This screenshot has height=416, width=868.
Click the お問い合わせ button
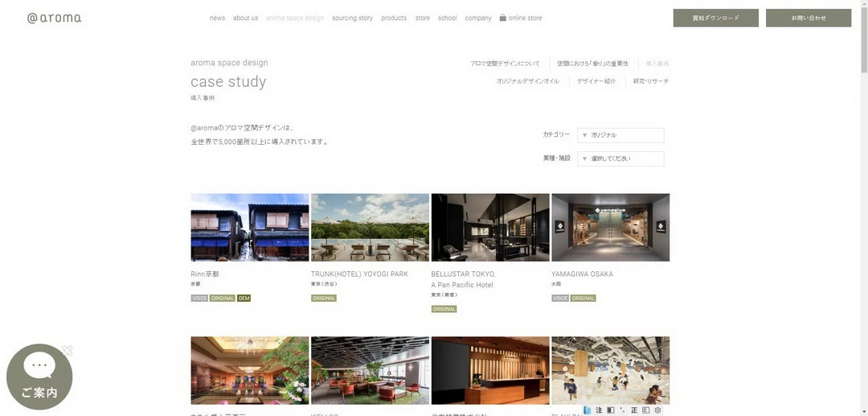[809, 18]
